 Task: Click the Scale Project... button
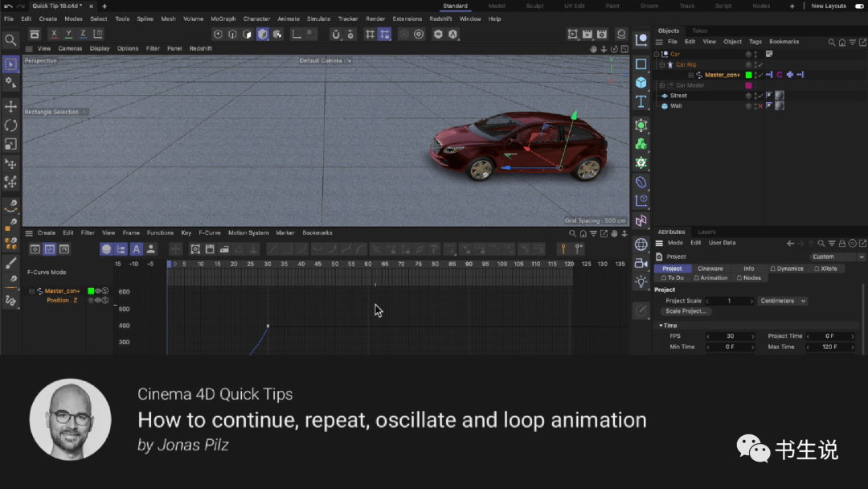[x=686, y=311]
